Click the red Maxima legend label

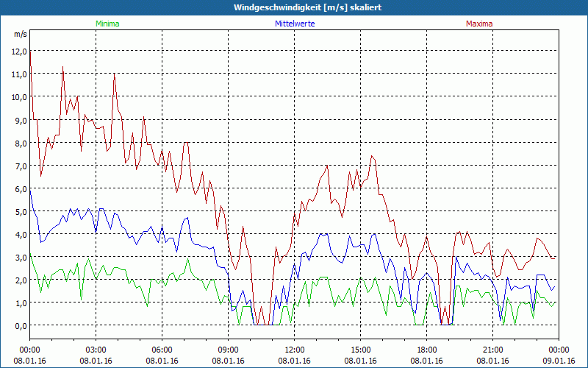[x=479, y=24]
